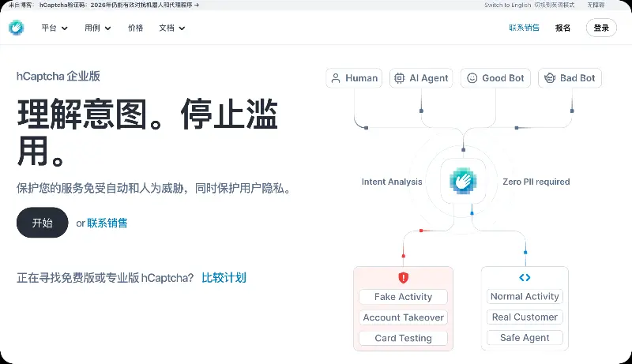Screen dimensions: 632x364
Task: Expand the 用例 navigation dropdown
Action: click(x=97, y=28)
